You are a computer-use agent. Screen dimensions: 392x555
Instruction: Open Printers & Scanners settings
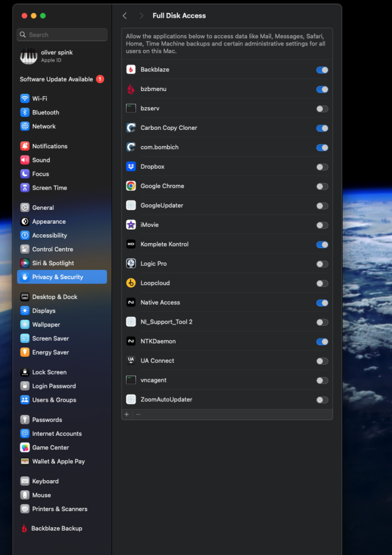tap(62, 509)
